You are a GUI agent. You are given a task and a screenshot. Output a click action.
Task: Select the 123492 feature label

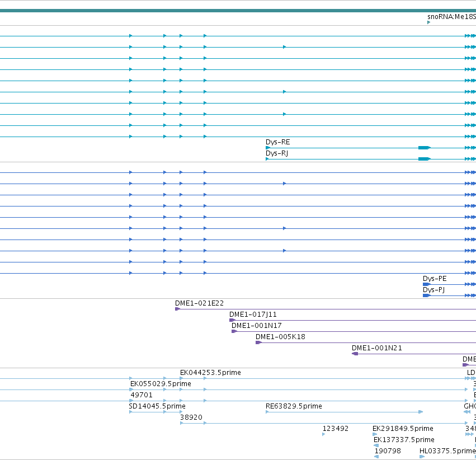[x=336, y=429]
